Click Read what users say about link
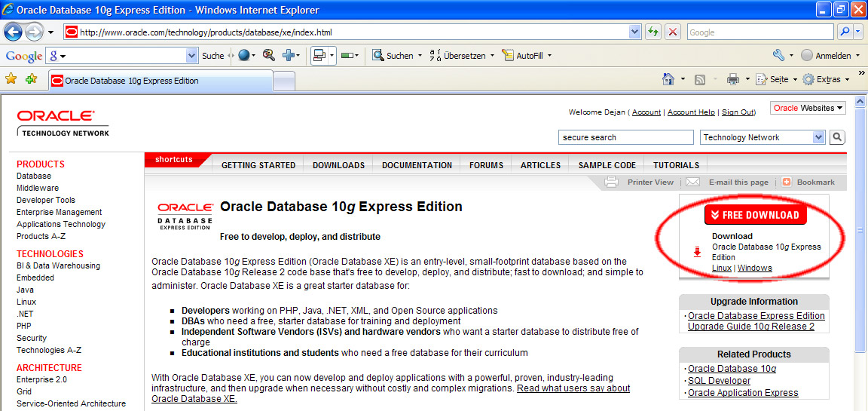 tap(573, 388)
